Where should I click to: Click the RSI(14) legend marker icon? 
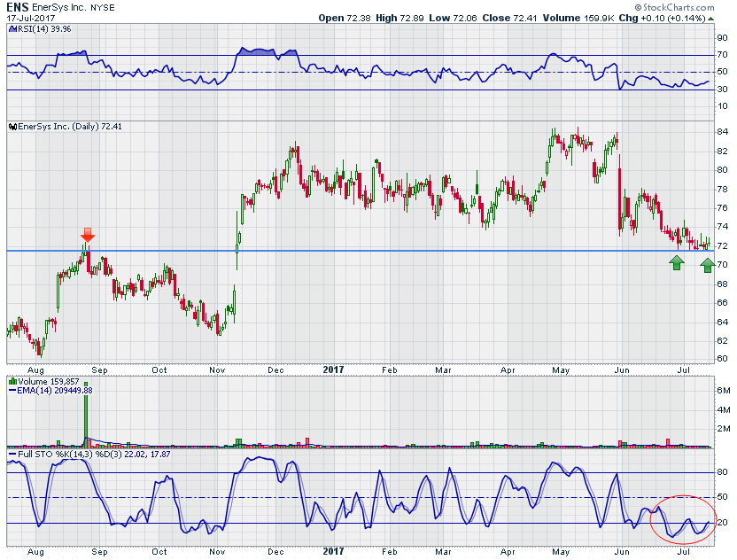tap(11, 27)
